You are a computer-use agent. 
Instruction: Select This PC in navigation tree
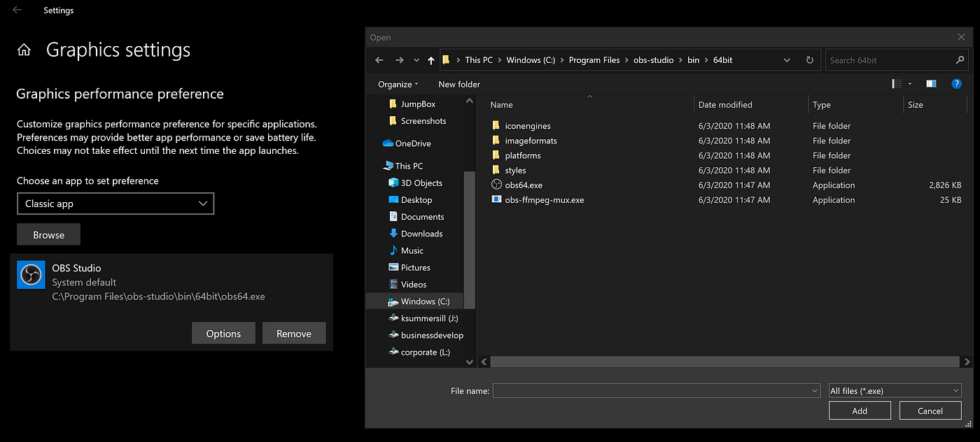pos(402,166)
